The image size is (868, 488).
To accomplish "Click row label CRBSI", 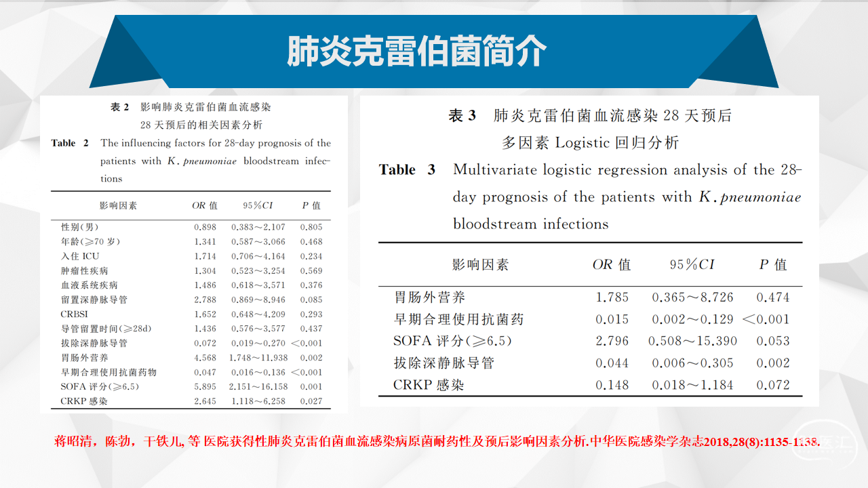I will coord(74,314).
